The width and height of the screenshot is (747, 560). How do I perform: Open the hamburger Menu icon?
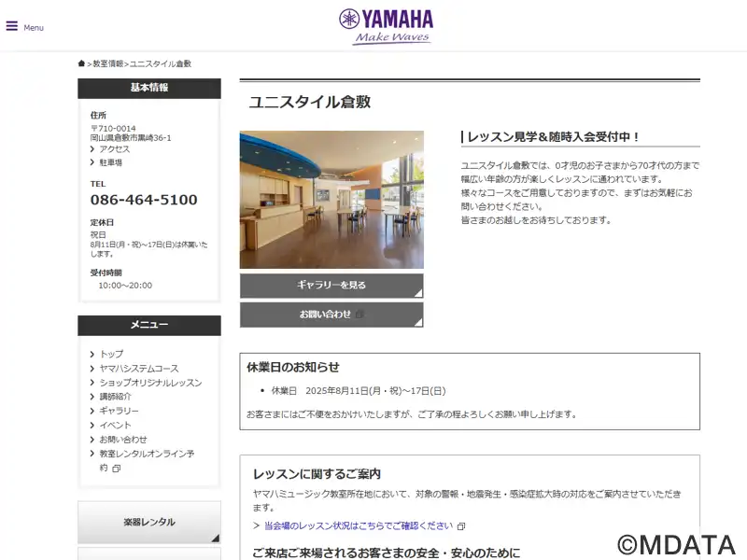point(12,26)
